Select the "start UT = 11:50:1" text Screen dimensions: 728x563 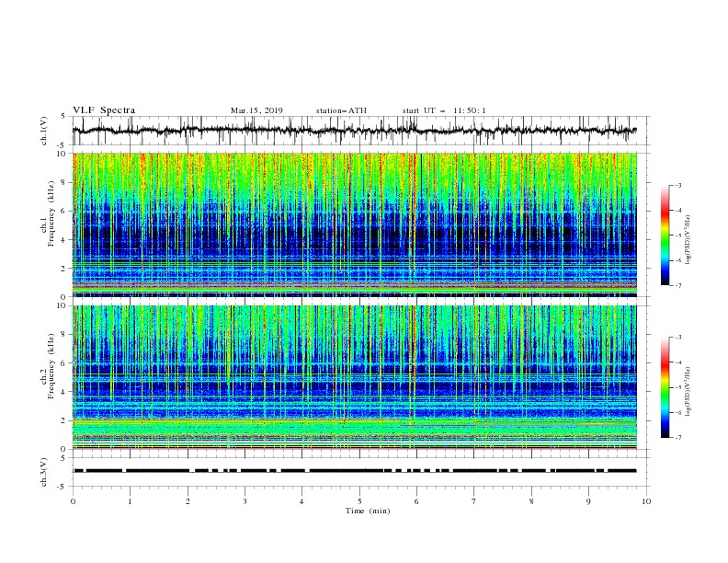(x=444, y=110)
